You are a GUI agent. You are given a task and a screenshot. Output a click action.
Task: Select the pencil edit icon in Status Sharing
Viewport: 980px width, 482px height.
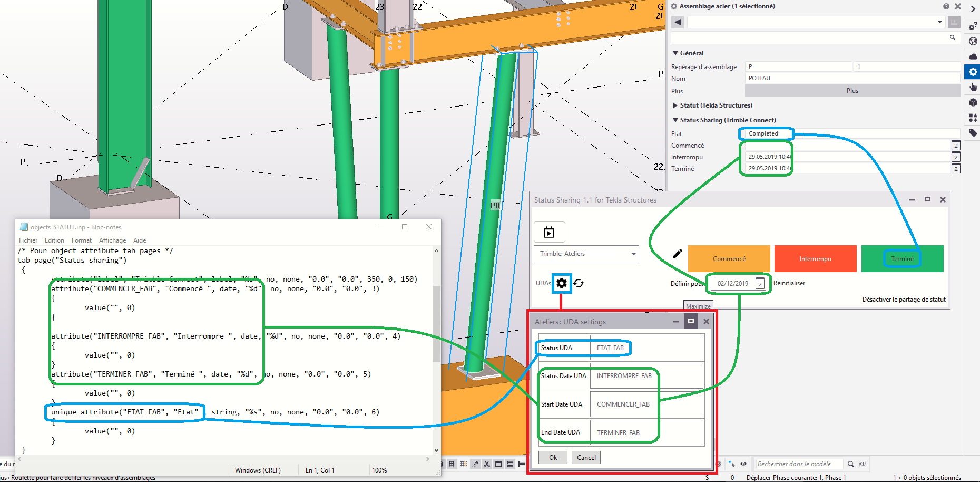coord(678,254)
